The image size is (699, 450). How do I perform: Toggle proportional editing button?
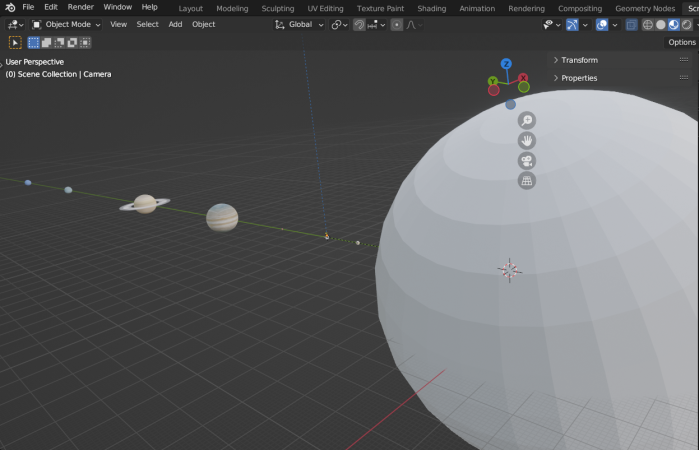[x=397, y=24]
